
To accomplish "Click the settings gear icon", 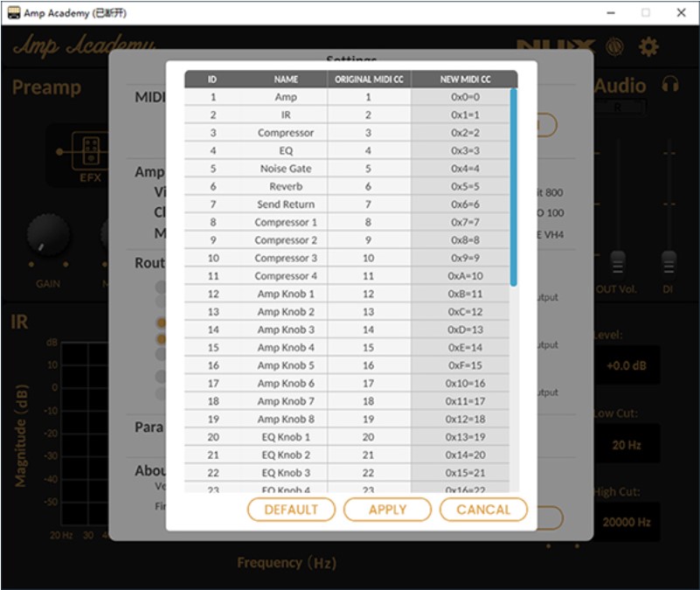I will click(x=648, y=47).
